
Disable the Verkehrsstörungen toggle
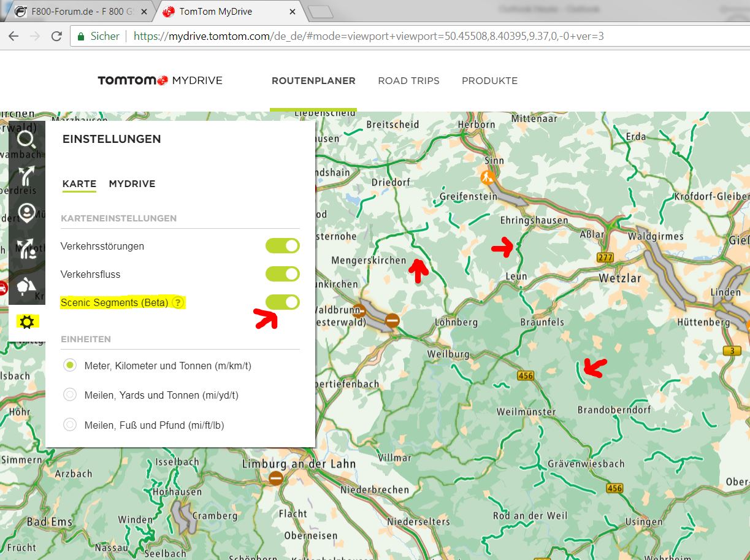(x=282, y=246)
